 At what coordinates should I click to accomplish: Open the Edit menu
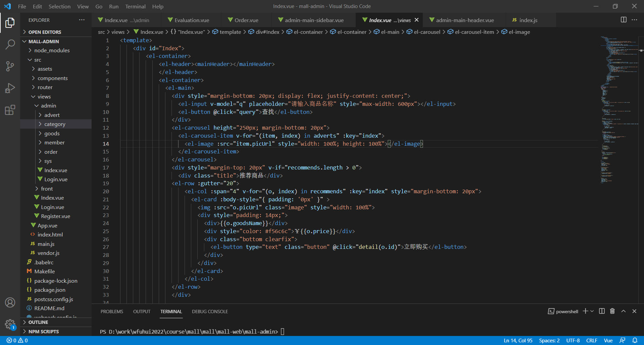(x=37, y=6)
